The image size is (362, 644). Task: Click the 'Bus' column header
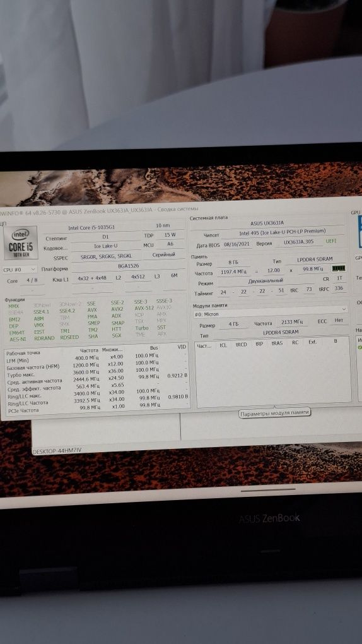pos(154,348)
